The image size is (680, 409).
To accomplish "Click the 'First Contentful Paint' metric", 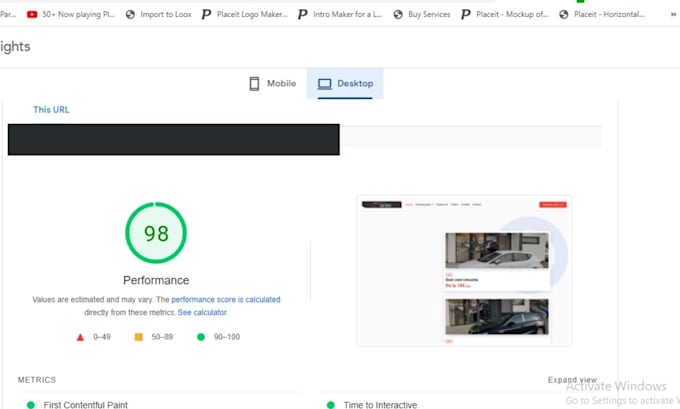I will click(x=85, y=405).
